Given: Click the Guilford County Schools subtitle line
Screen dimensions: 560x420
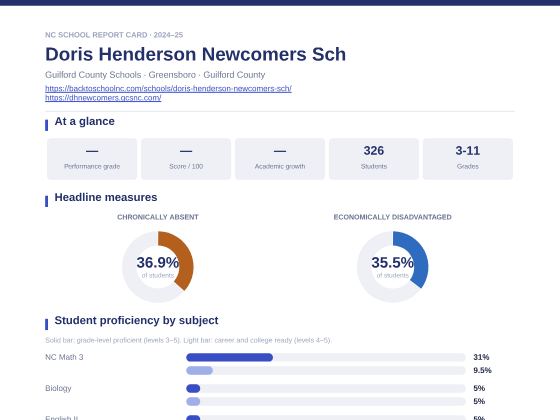Looking at the screenshot, I should pyautogui.click(x=155, y=75).
